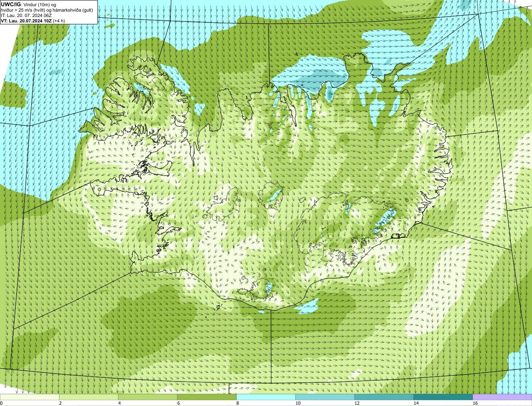Click the legend value label 12
The height and width of the screenshot is (406, 532).
click(x=357, y=403)
